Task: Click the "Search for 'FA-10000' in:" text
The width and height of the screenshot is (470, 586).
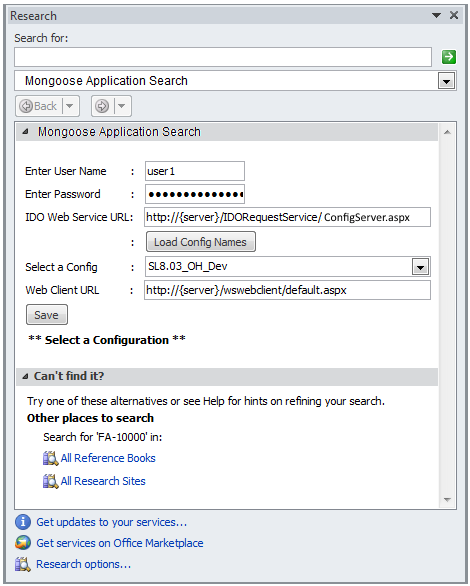Action: [103, 437]
